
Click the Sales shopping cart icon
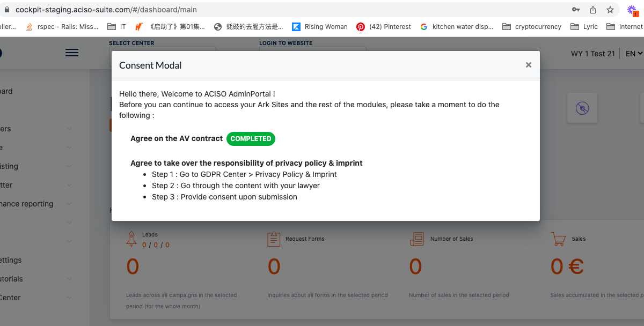(558, 239)
